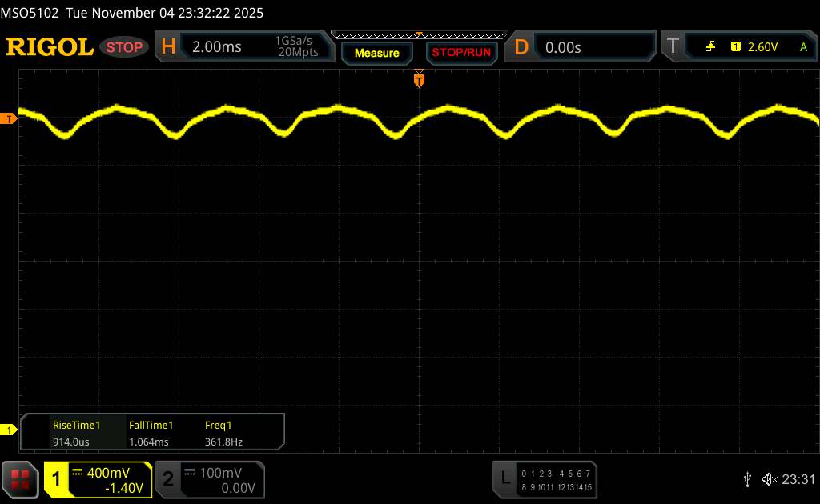Viewport: 820px width, 504px height.
Task: Click the USB connection status icon
Action: pos(747,479)
